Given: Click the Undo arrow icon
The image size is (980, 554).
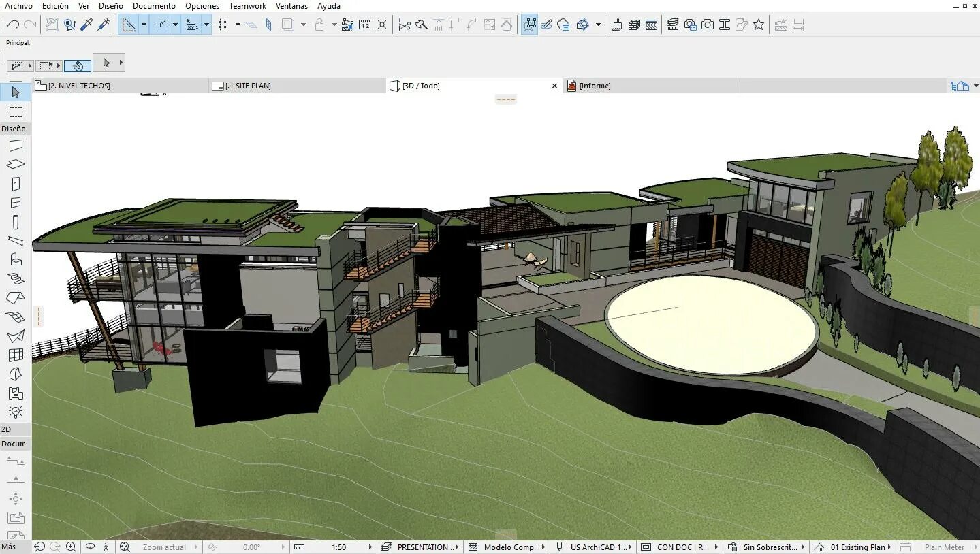Looking at the screenshot, I should point(12,25).
